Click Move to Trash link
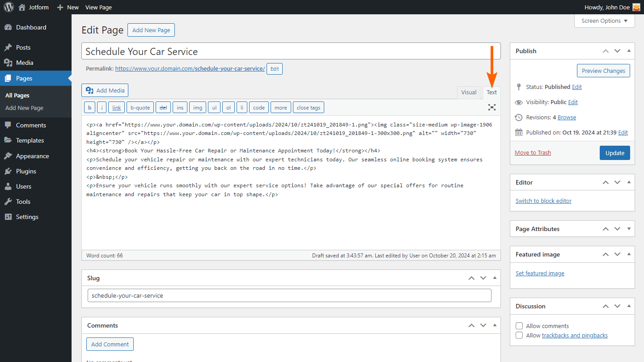This screenshot has width=644, height=362. coord(533,152)
